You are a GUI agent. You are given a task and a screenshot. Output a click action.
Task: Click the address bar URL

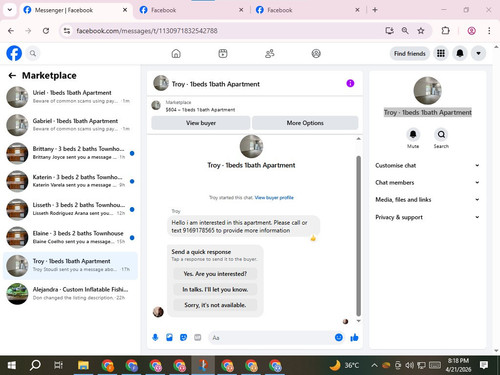click(x=147, y=31)
